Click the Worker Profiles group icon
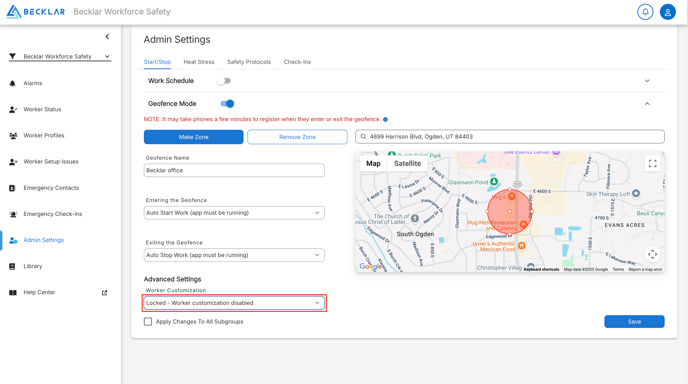 click(13, 136)
